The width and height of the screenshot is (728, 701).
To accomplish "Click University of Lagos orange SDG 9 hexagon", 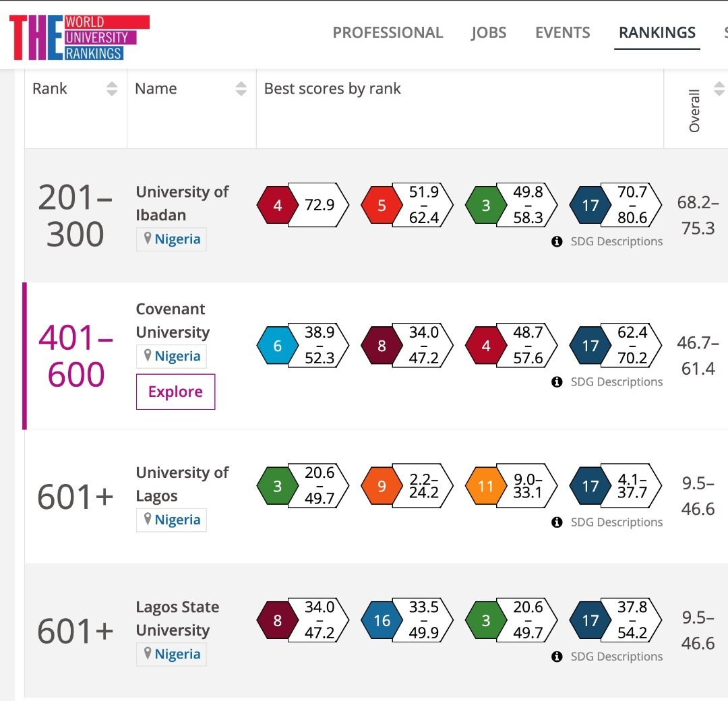I will [x=382, y=486].
